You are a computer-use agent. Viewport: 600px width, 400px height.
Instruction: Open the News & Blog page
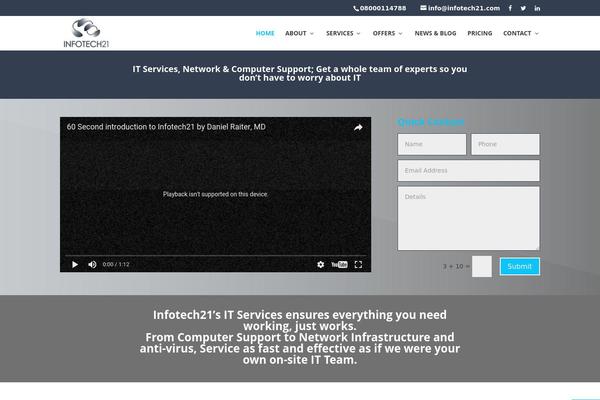[x=435, y=33]
